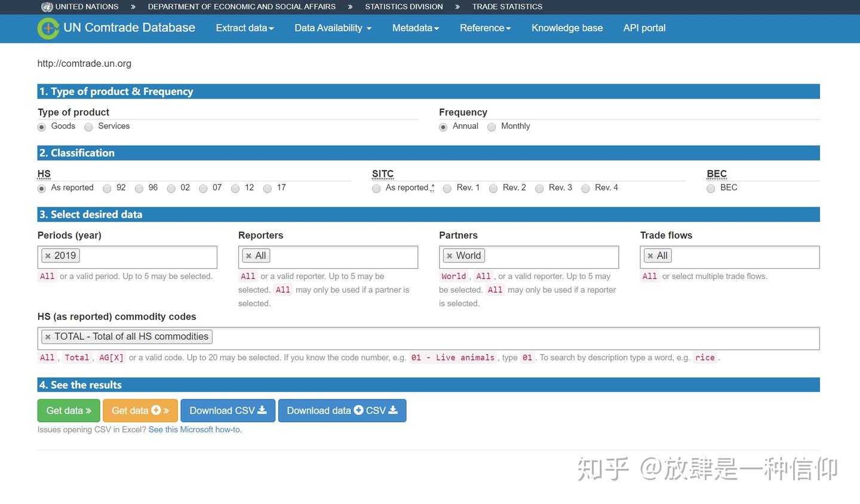Select HS 02 classification
This screenshot has height=504, width=860.
[171, 189]
